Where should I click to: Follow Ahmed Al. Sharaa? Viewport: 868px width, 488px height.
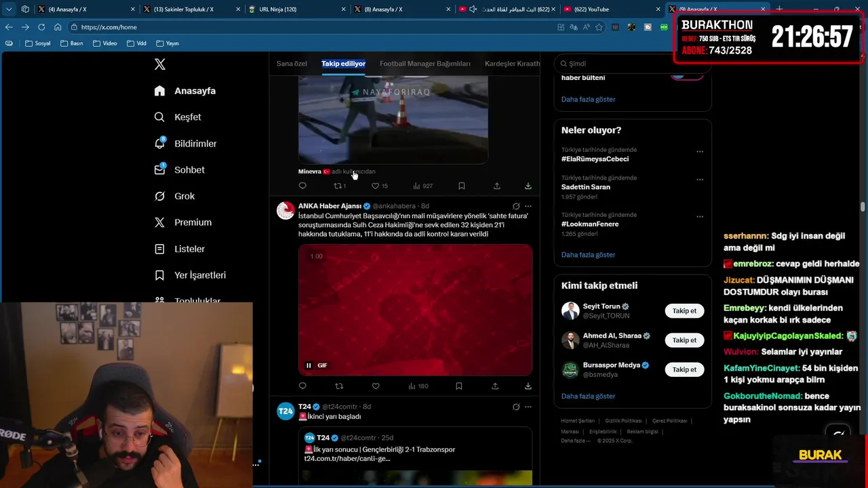684,340
